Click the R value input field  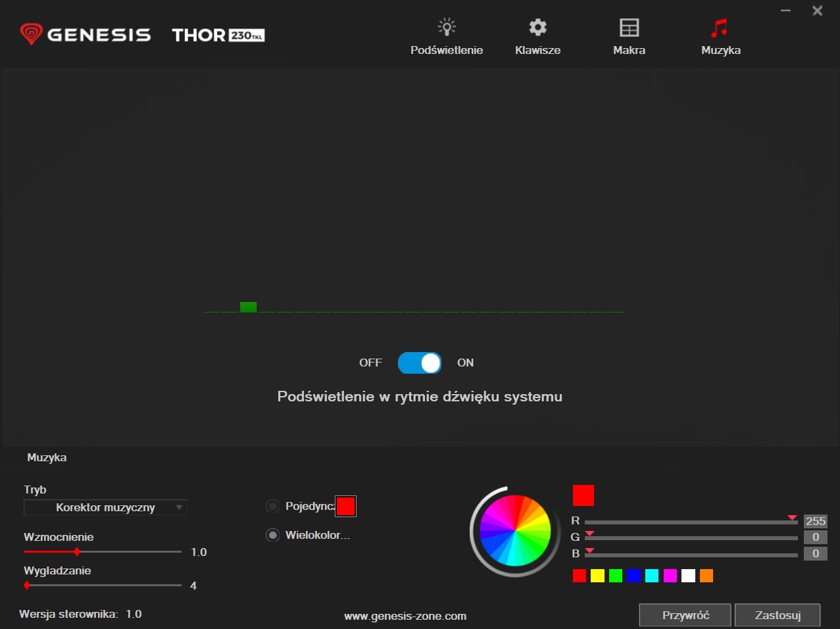pos(815,521)
